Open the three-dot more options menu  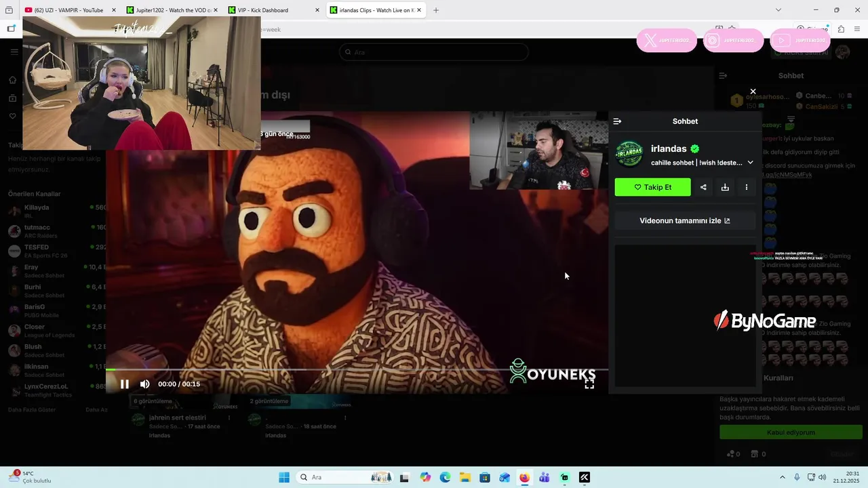coord(747,187)
